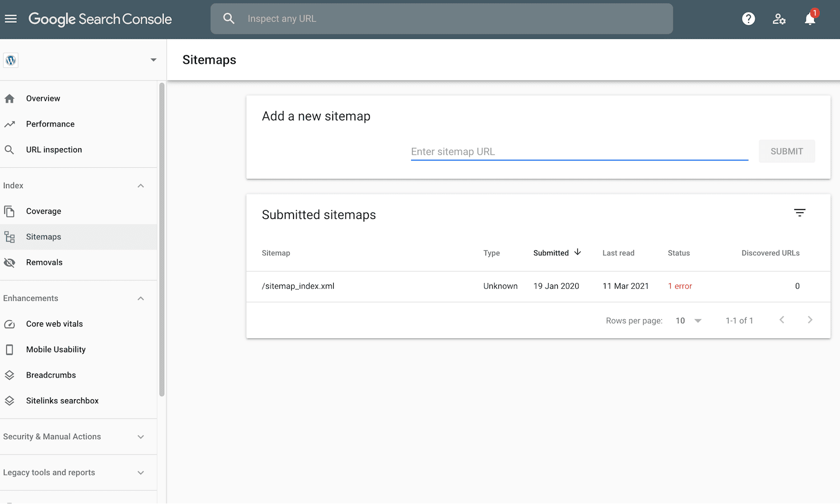Expand Security & Manual Actions section

tap(141, 437)
